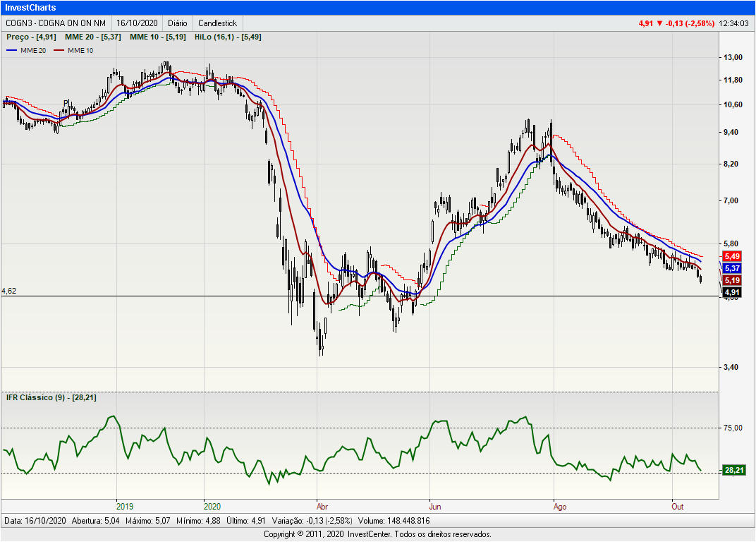The width and height of the screenshot is (756, 542).
Task: Click the red down-arrow price change indicator
Action: 659,23
